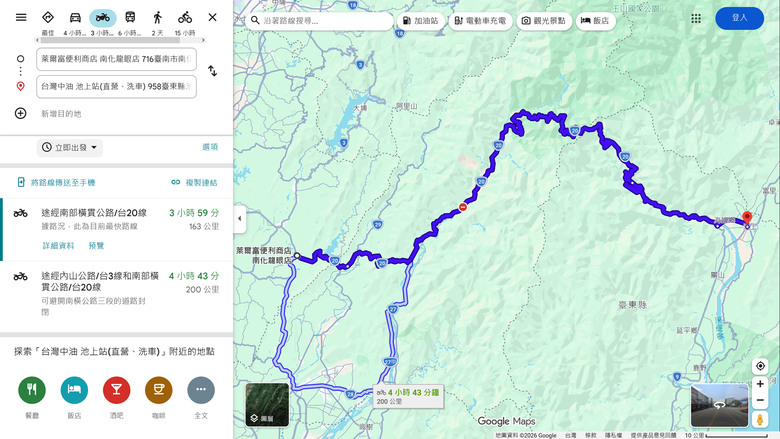
Task: Click the 登入 sign in button
Action: (x=739, y=18)
